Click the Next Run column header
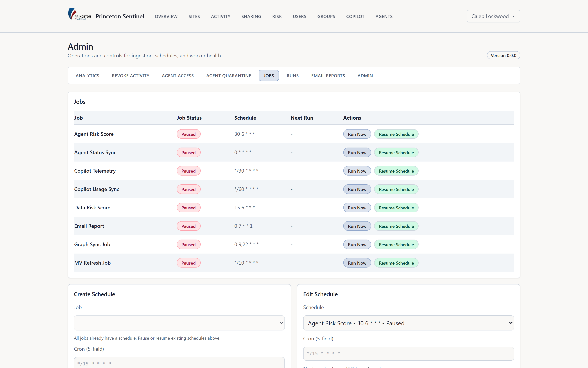Screen dimensions: 588x368 [x=302, y=118]
